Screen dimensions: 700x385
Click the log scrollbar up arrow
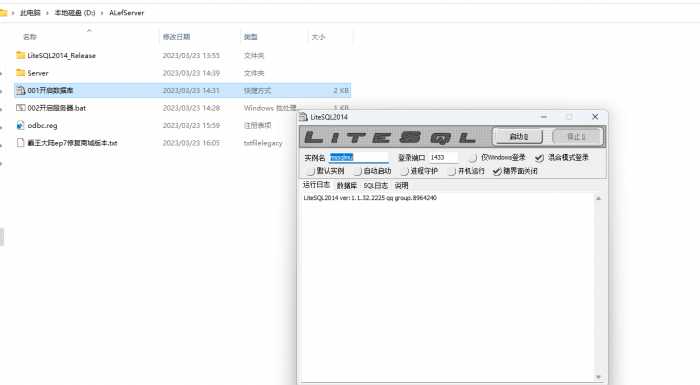(x=598, y=198)
